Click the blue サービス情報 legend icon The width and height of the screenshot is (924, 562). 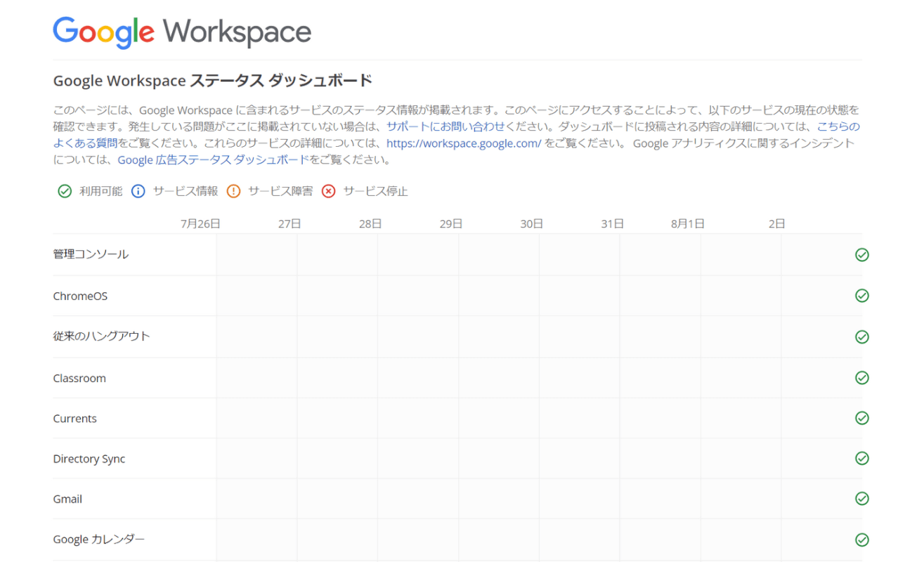138,191
